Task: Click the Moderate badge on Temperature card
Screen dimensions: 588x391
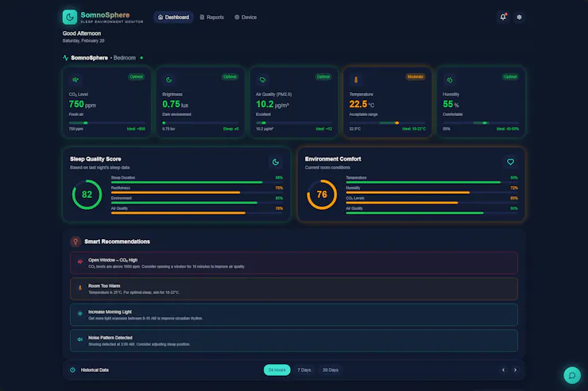Action: point(415,76)
